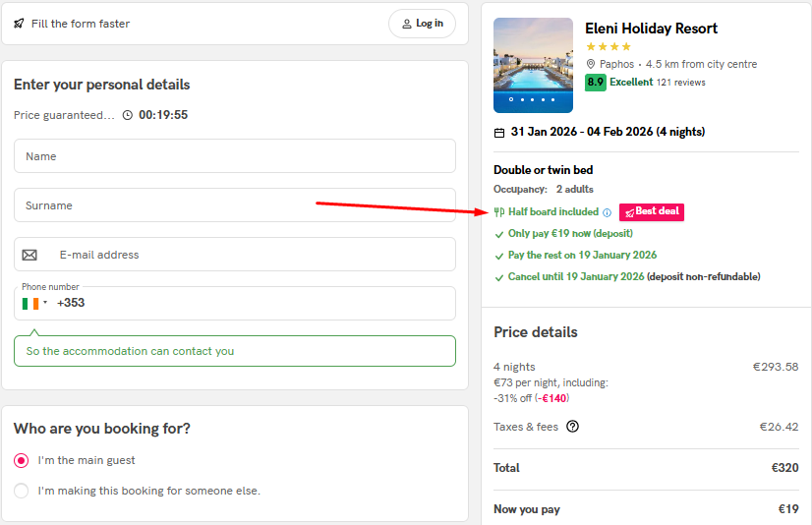Click the Best deal badge
The image size is (812, 525).
pos(652,211)
